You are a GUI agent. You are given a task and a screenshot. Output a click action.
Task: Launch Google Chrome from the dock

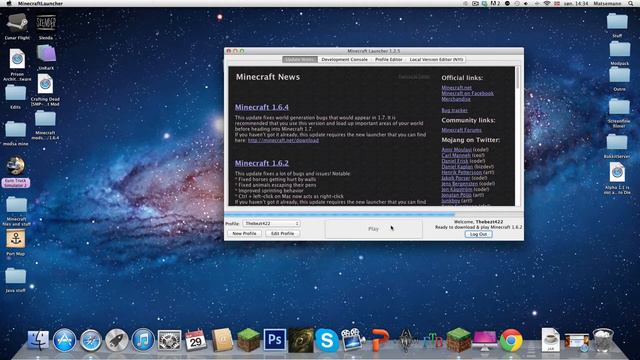(511, 340)
